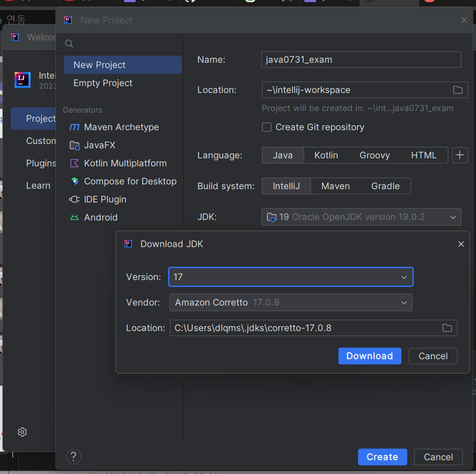
Task: Cancel the New Project dialog
Action: (438, 457)
